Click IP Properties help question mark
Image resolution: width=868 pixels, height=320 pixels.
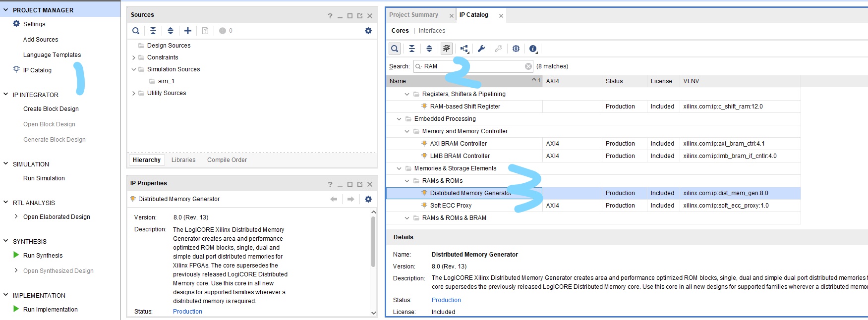click(x=330, y=184)
